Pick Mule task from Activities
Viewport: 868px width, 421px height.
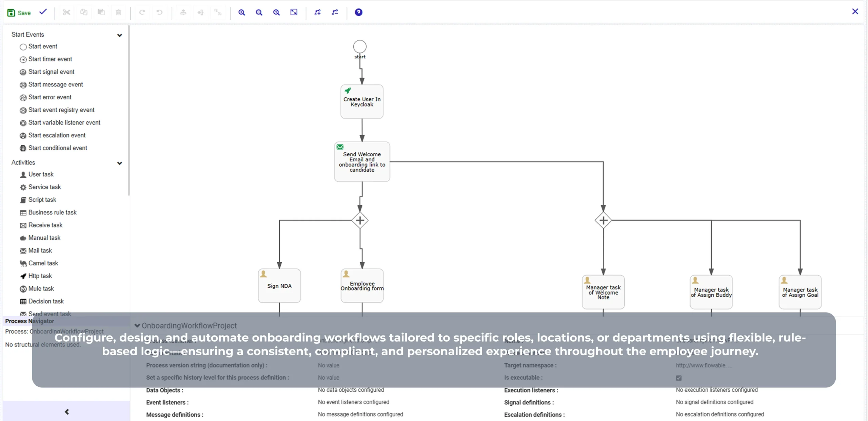tap(37, 289)
